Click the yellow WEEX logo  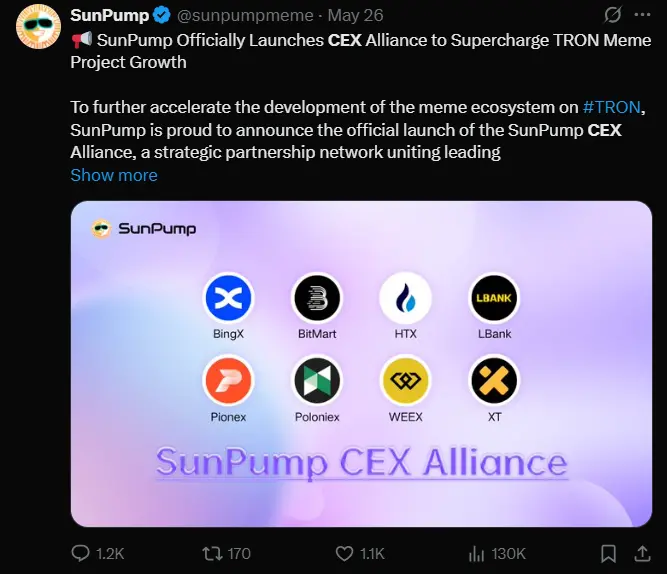tap(405, 381)
